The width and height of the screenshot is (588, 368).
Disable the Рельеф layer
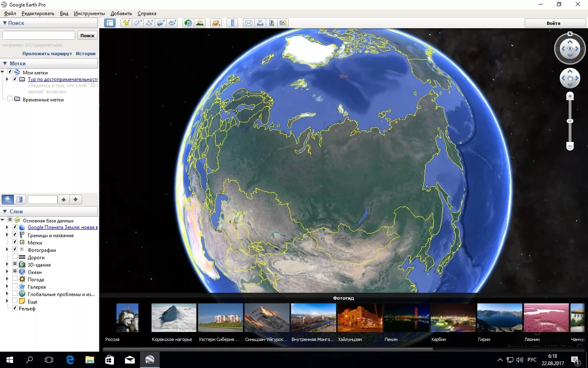pos(15,308)
